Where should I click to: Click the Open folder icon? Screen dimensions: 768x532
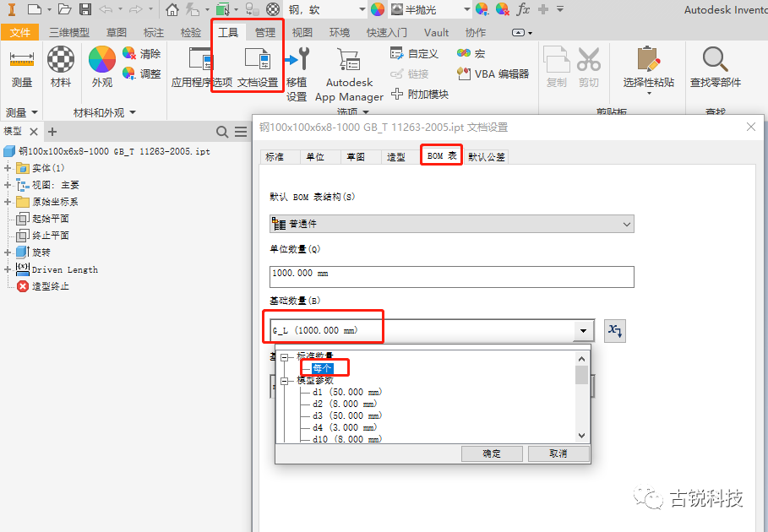click(x=65, y=9)
